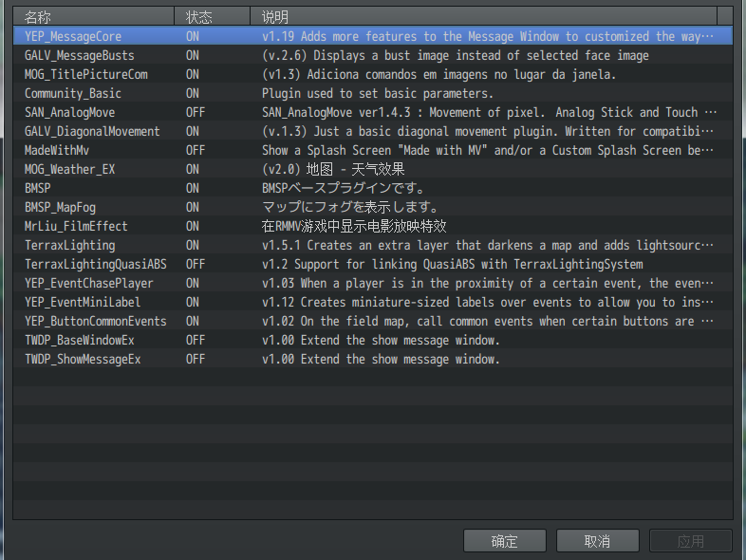Viewport: 746px width, 560px height.
Task: Select the YEP_MessageCore plugin row
Action: 373,36
